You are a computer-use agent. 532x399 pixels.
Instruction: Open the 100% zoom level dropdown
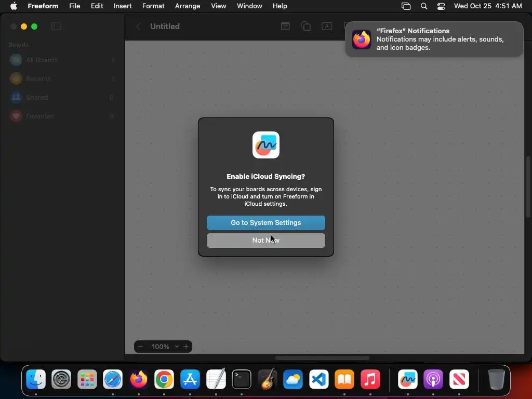click(165, 347)
